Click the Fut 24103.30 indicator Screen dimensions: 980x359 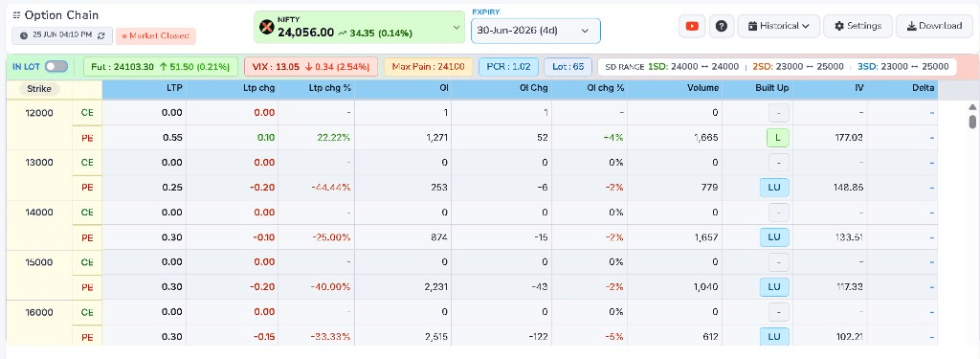pos(161,67)
